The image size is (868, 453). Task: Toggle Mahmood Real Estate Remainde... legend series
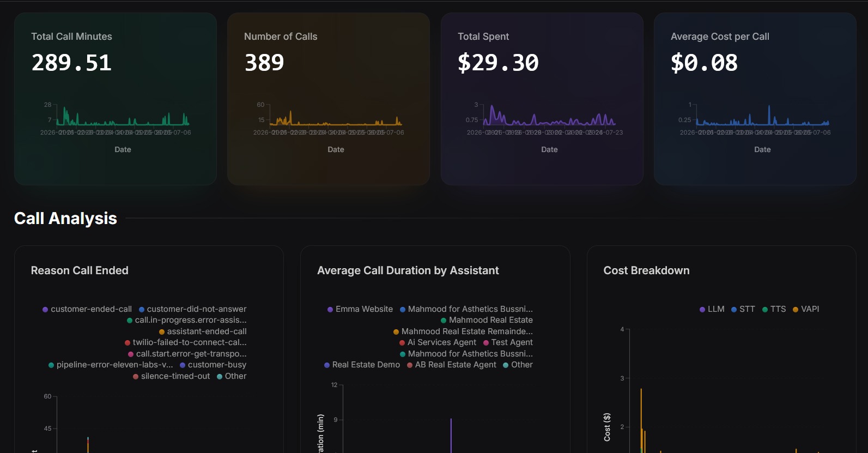tap(463, 331)
